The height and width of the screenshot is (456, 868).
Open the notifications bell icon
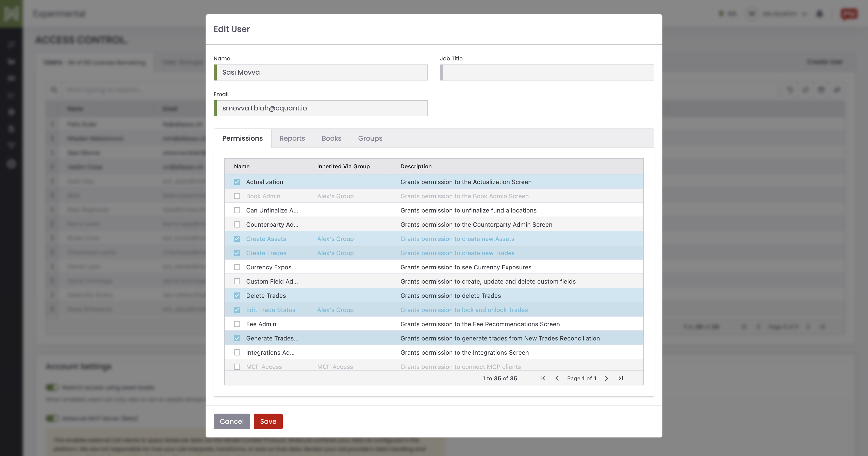(820, 14)
